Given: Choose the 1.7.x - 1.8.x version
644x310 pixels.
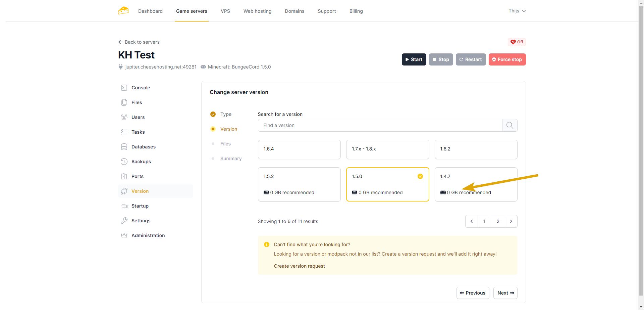Looking at the screenshot, I should [387, 149].
